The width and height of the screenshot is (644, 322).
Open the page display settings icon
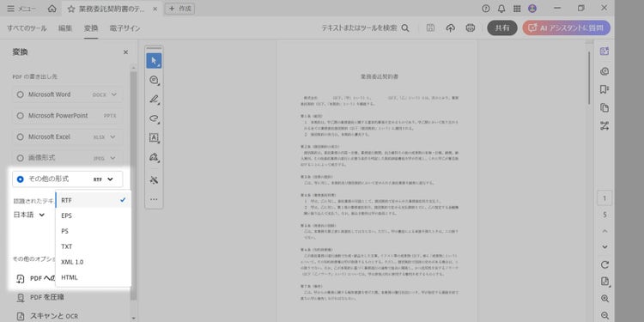click(605, 282)
